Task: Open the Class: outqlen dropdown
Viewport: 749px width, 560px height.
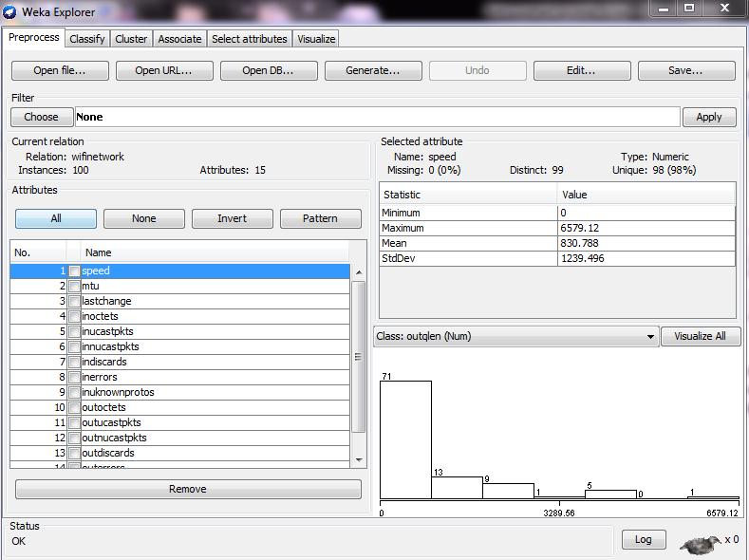Action: [x=515, y=336]
